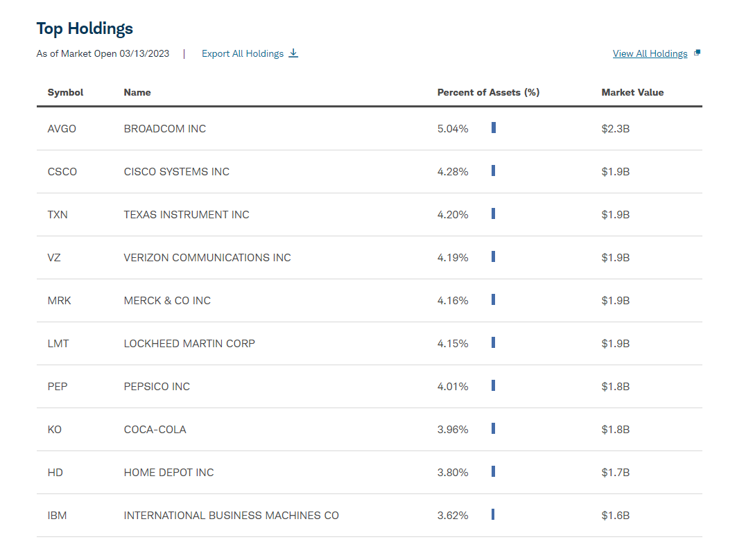Select the KO symbol cell
753x560 pixels.
(x=55, y=430)
